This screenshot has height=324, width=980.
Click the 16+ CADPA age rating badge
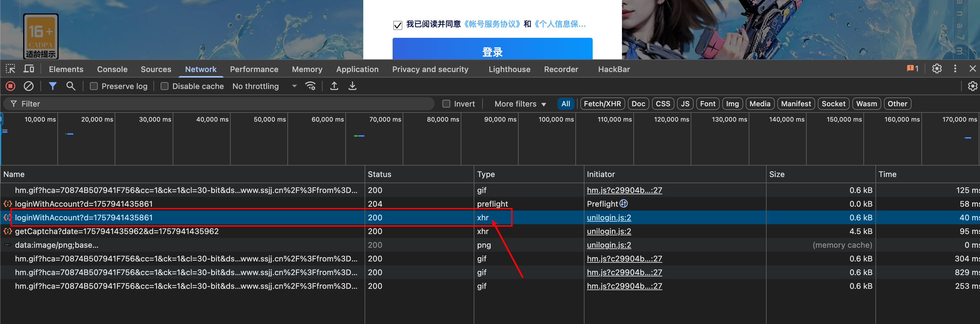coord(41,36)
